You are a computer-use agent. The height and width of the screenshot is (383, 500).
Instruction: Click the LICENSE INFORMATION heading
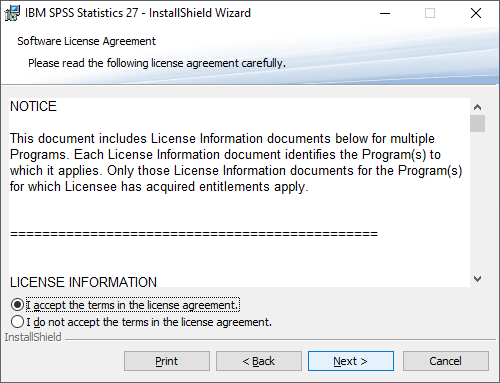(83, 282)
